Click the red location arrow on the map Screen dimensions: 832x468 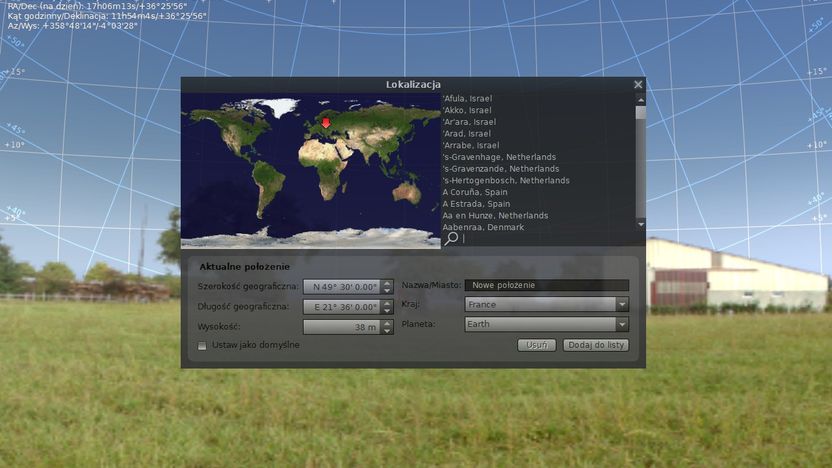pos(326,123)
